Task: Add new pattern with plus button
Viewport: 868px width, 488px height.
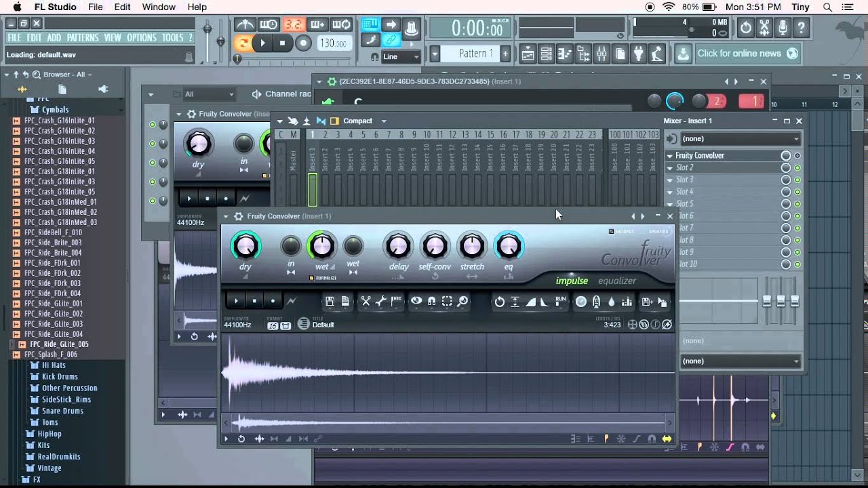Action: (505, 54)
